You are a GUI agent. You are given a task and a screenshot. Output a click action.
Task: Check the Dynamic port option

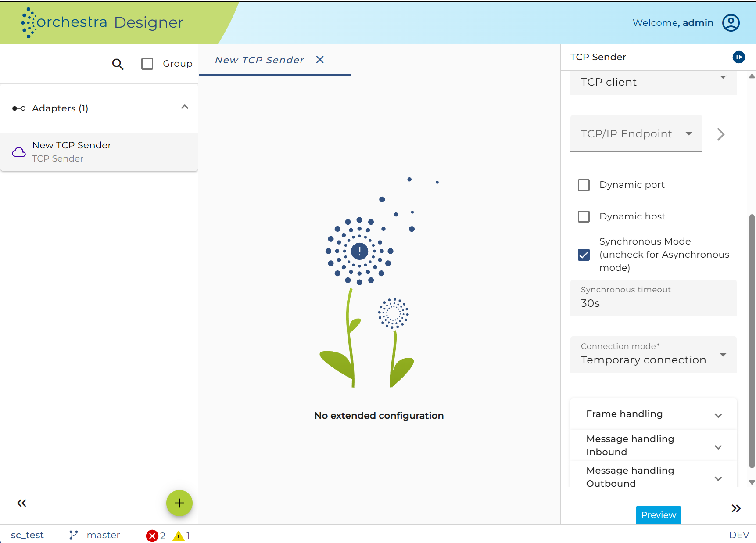[x=584, y=185]
